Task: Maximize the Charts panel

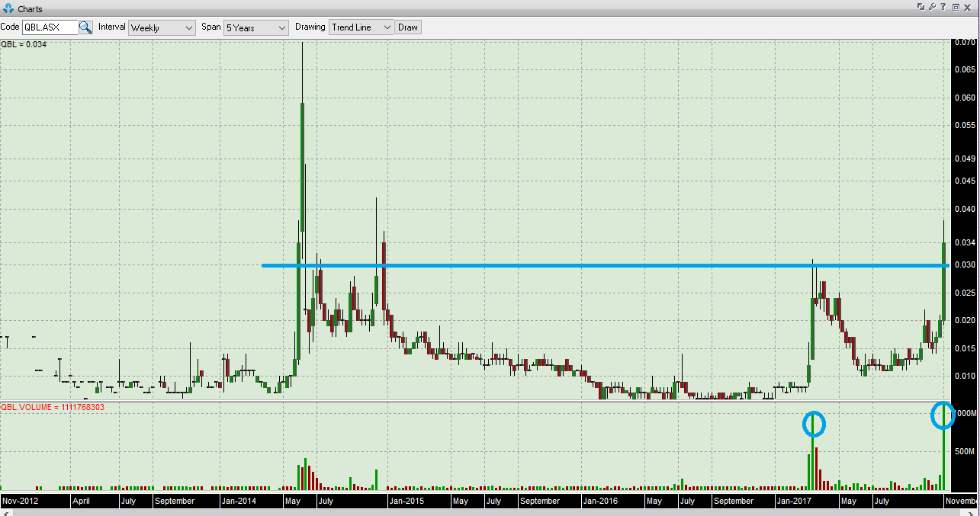Action: tap(956, 7)
